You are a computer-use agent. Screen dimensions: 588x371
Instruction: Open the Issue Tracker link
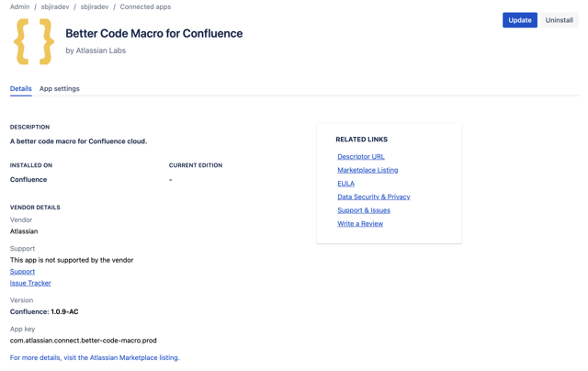[30, 283]
